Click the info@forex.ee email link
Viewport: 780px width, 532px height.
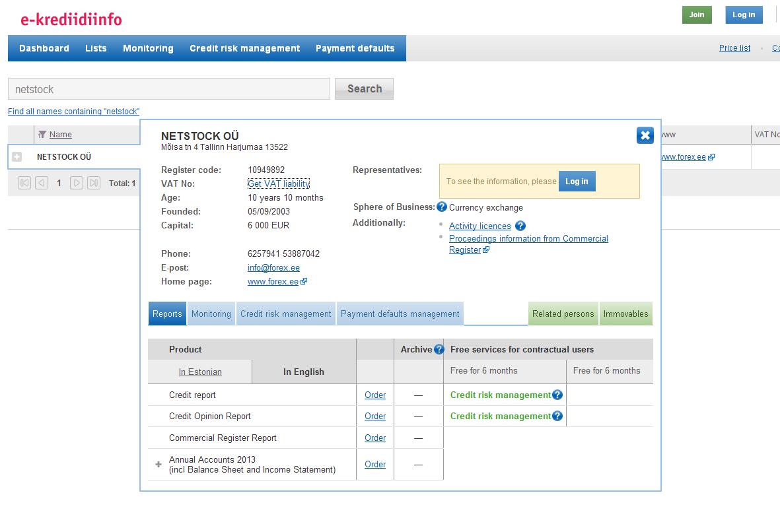point(273,267)
